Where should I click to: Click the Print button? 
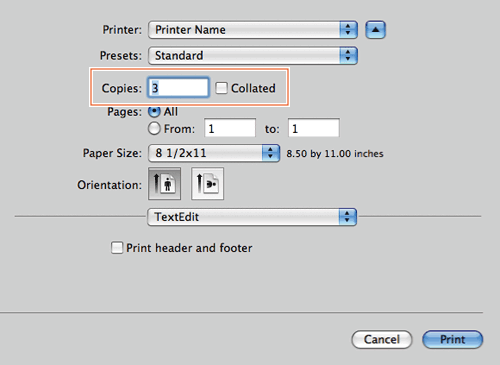point(452,339)
